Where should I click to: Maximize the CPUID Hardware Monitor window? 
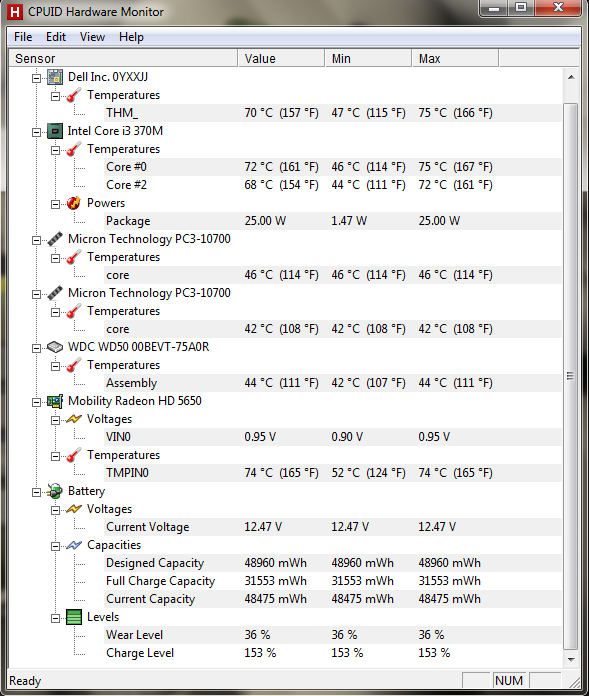pos(521,8)
